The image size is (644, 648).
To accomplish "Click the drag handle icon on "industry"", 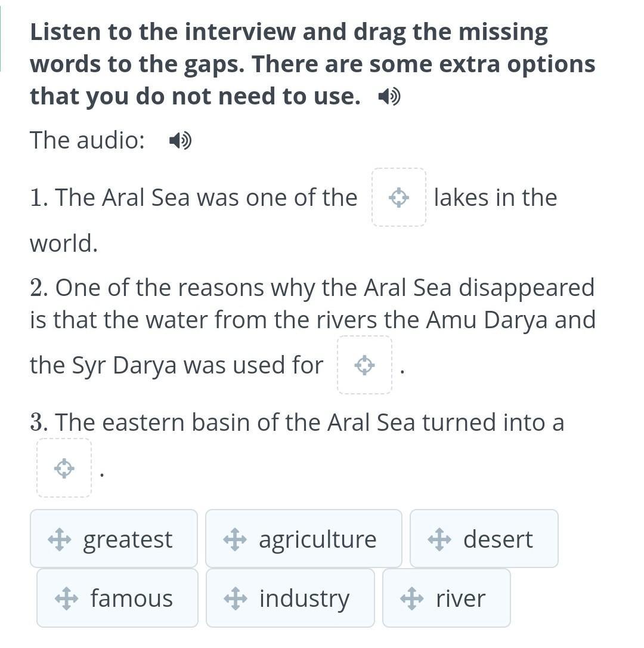I will [236, 598].
